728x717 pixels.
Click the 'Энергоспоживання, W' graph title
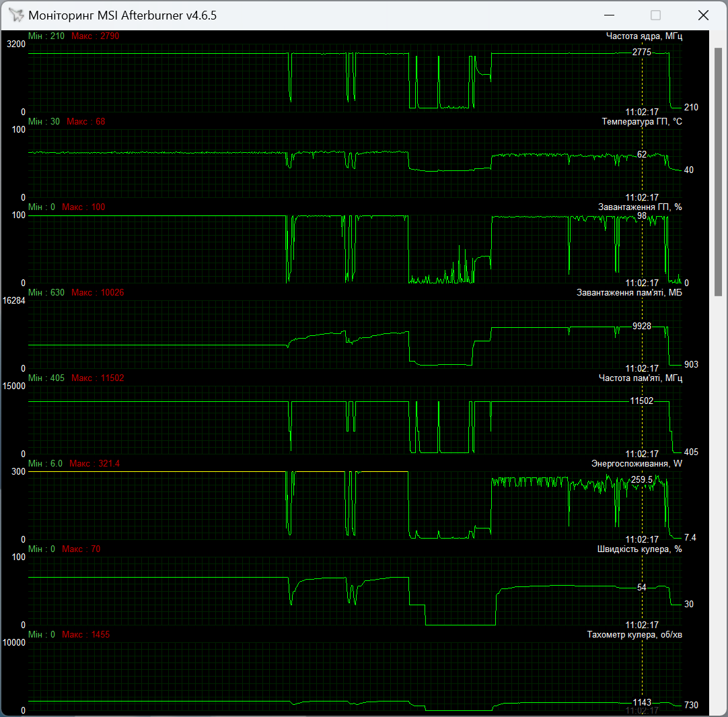pyautogui.click(x=636, y=464)
